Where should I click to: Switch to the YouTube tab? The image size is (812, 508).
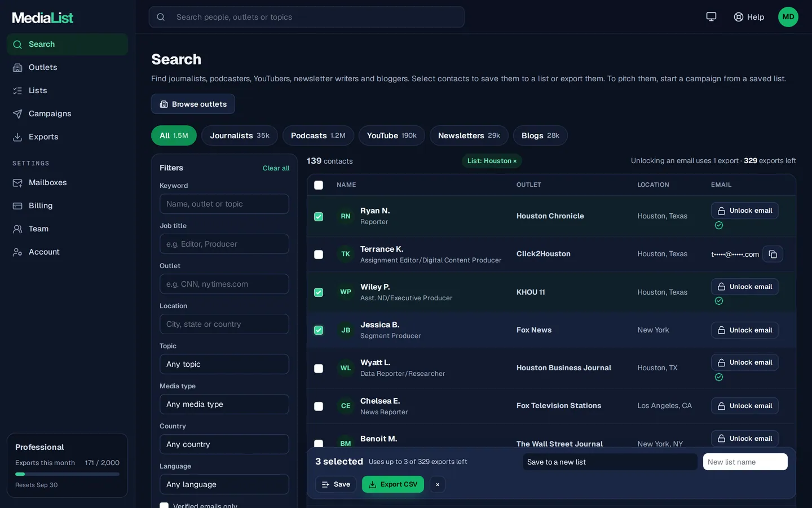392,135
